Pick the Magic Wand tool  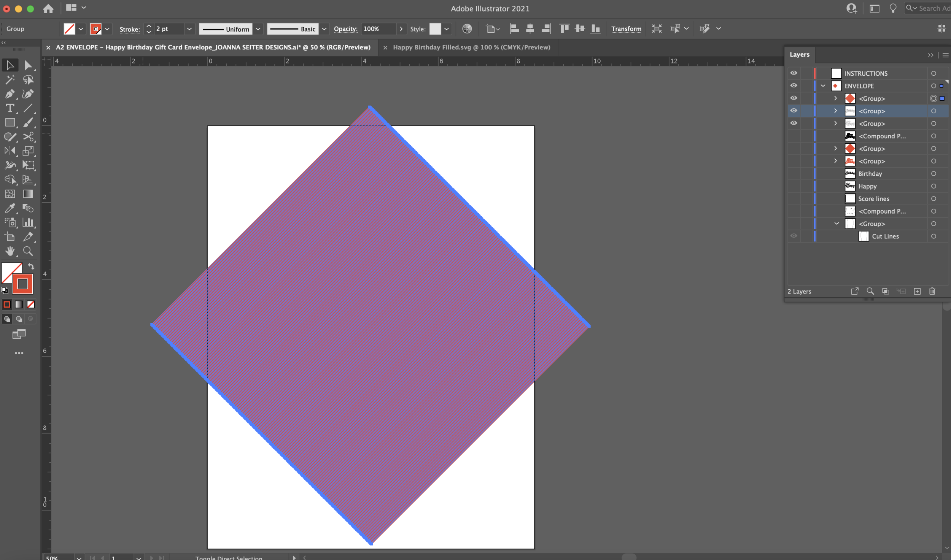[x=10, y=79]
